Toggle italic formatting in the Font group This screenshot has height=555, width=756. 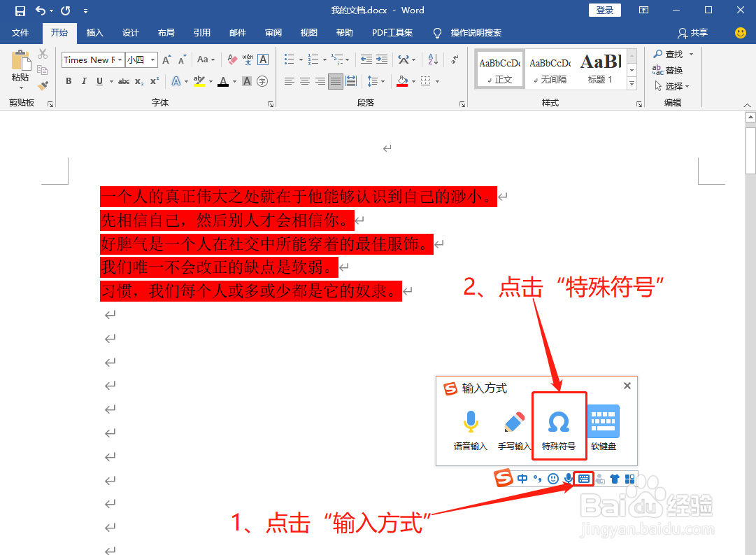84,81
